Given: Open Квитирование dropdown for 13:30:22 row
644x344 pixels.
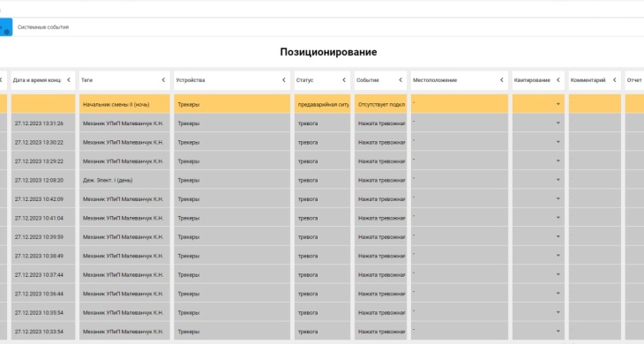Looking at the screenshot, I should [558, 142].
